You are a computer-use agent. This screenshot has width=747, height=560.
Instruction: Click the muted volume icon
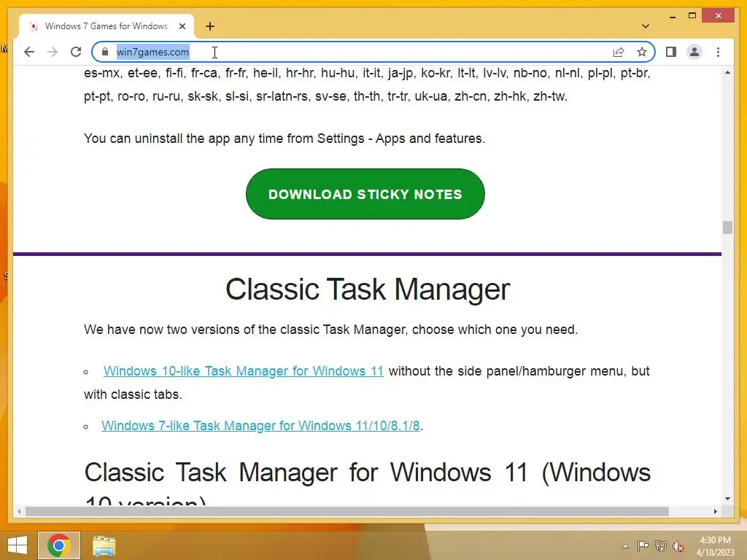pos(678,546)
